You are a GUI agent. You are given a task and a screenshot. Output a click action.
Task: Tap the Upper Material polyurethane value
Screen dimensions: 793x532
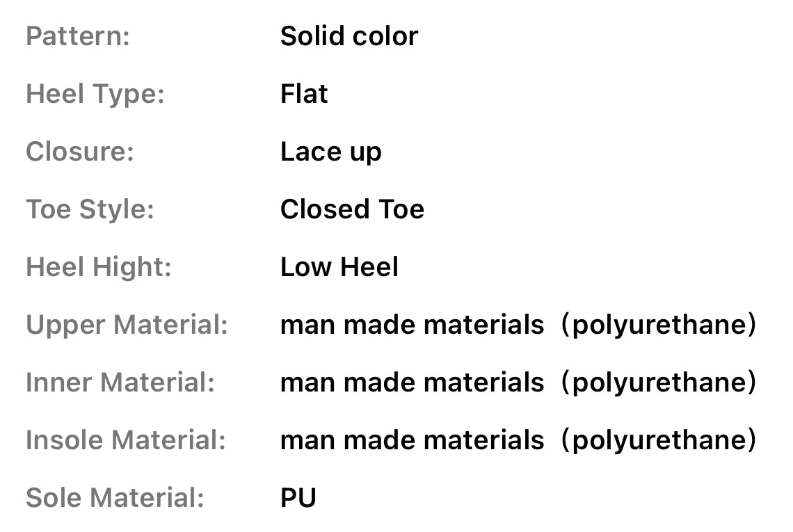click(659, 325)
